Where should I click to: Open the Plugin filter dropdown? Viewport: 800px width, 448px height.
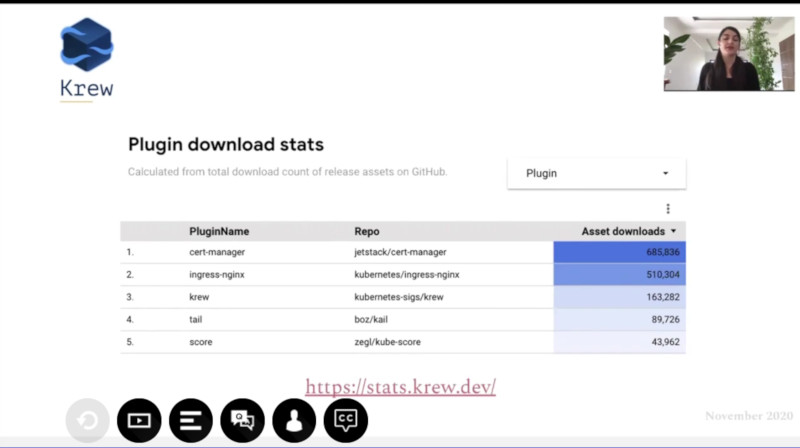[x=596, y=173]
